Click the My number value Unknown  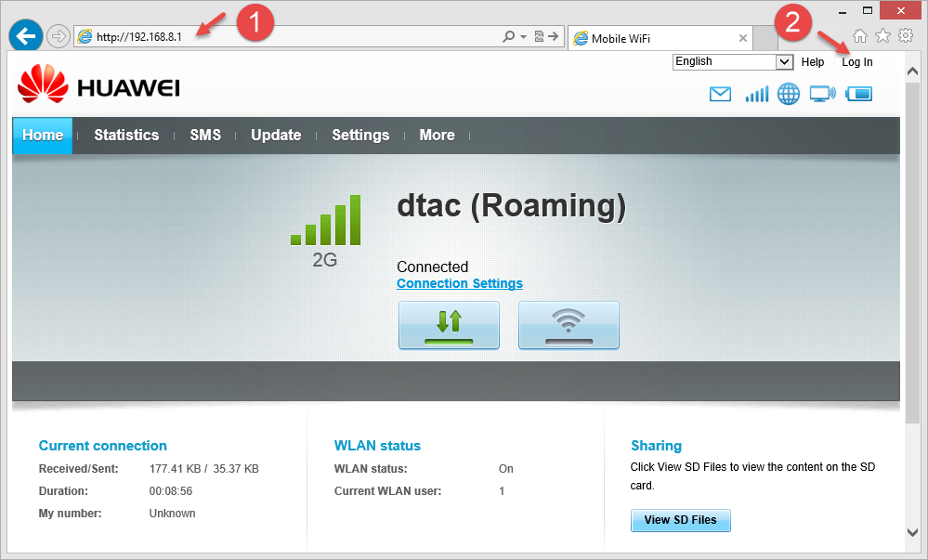point(172,514)
